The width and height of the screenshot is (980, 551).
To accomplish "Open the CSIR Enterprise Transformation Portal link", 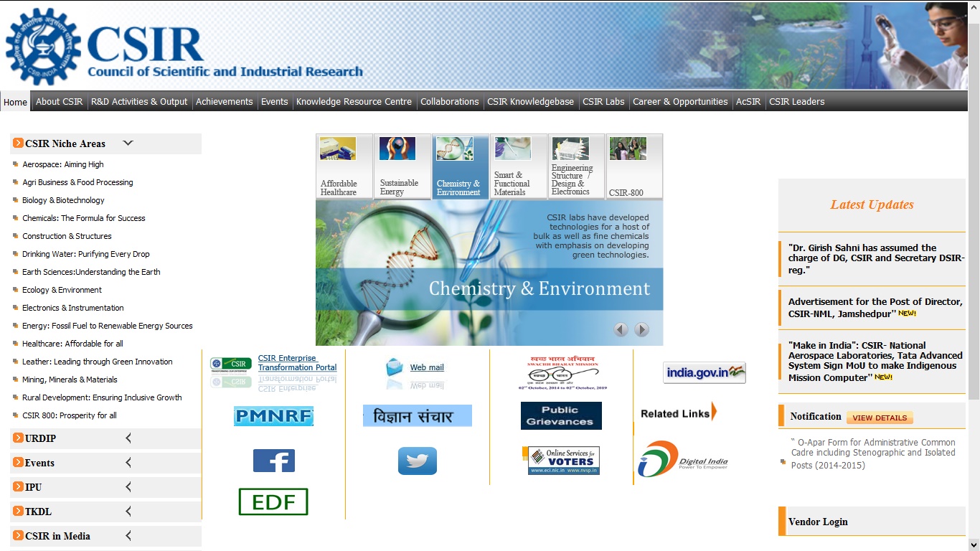I will (297, 362).
